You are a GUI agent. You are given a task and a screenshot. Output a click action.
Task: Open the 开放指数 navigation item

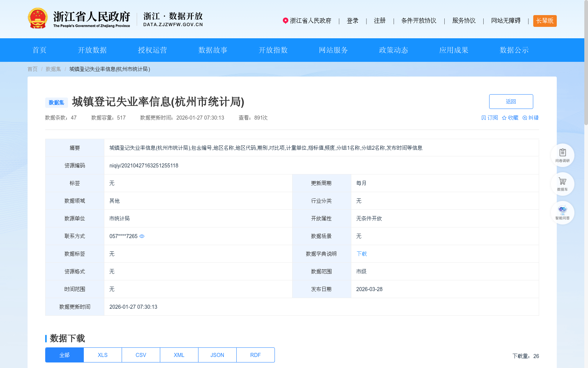273,50
